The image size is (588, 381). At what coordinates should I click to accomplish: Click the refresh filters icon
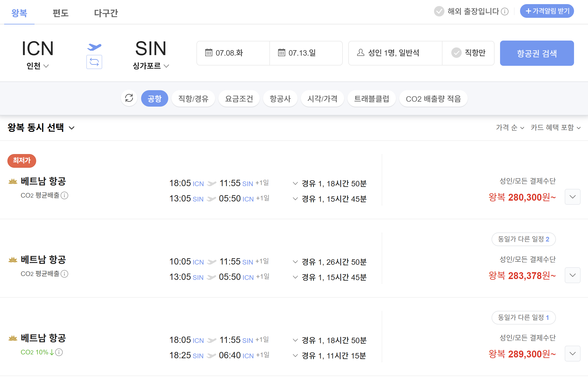(129, 98)
